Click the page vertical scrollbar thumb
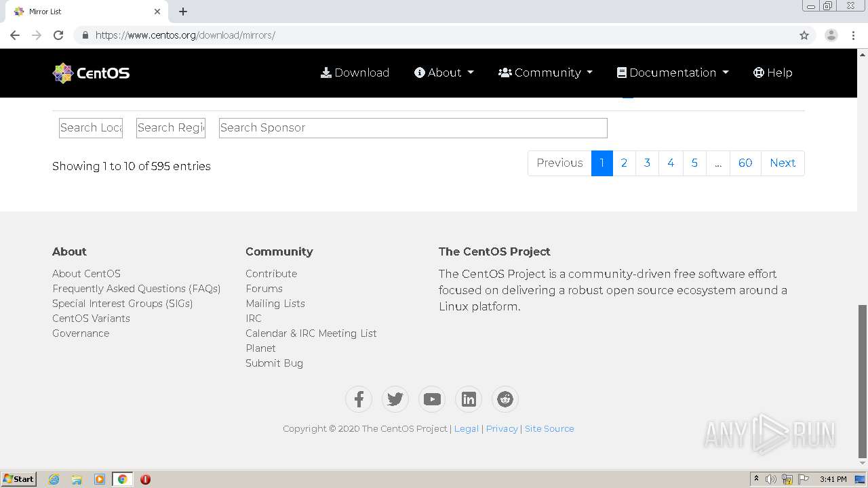Screen dimensions: 868x488 point(863,381)
